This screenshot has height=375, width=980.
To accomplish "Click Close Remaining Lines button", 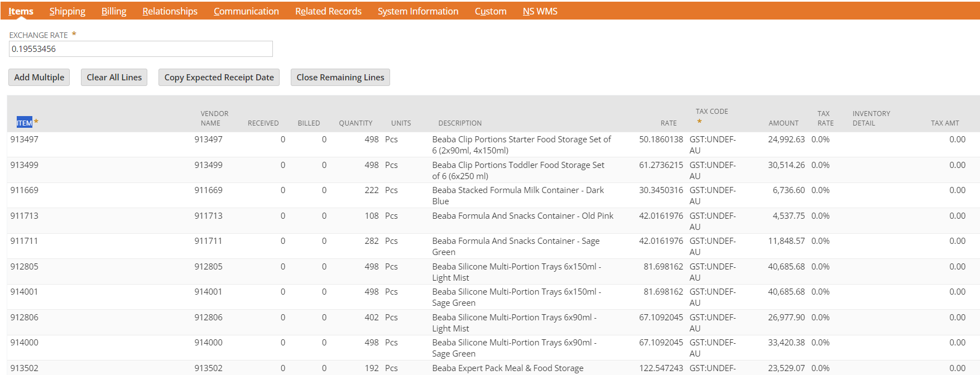I will [x=340, y=78].
